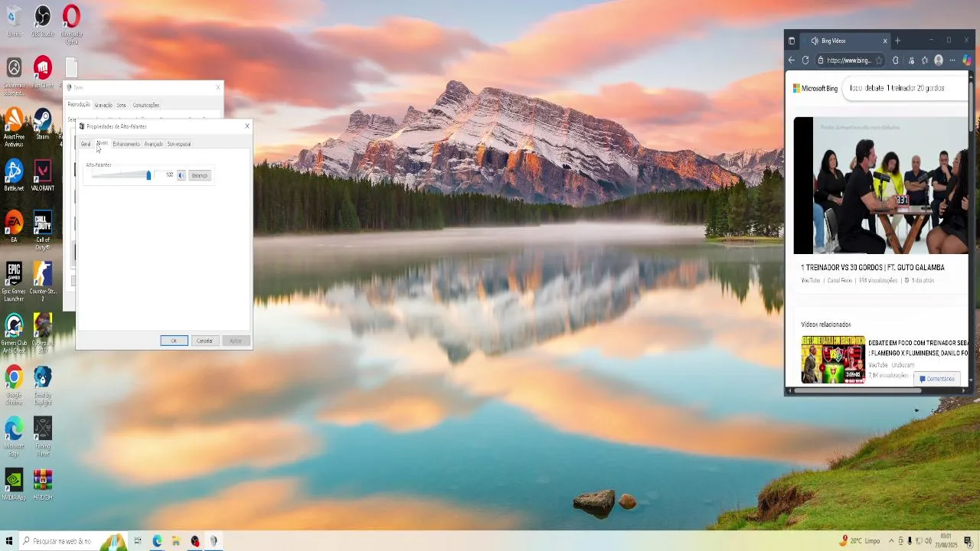
Task: Open the Microsoft Edge desktop shortcut
Action: (x=14, y=436)
